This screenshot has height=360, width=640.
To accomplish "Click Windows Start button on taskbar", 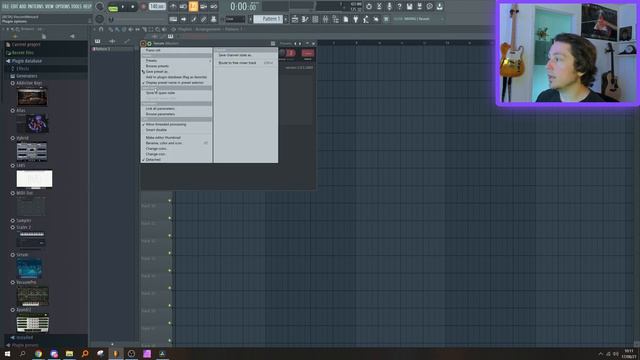I will 7,354.
